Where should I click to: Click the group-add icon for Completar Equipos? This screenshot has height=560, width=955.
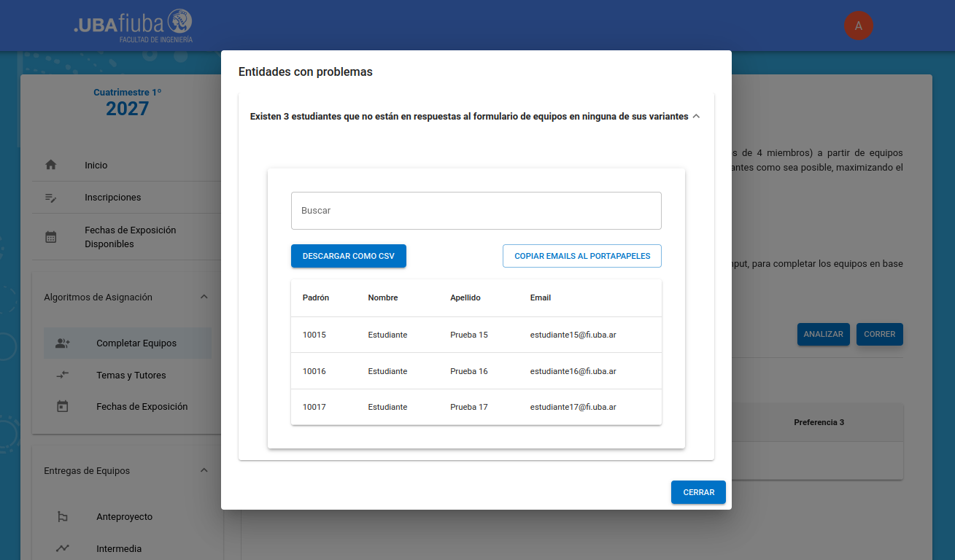[x=63, y=343]
